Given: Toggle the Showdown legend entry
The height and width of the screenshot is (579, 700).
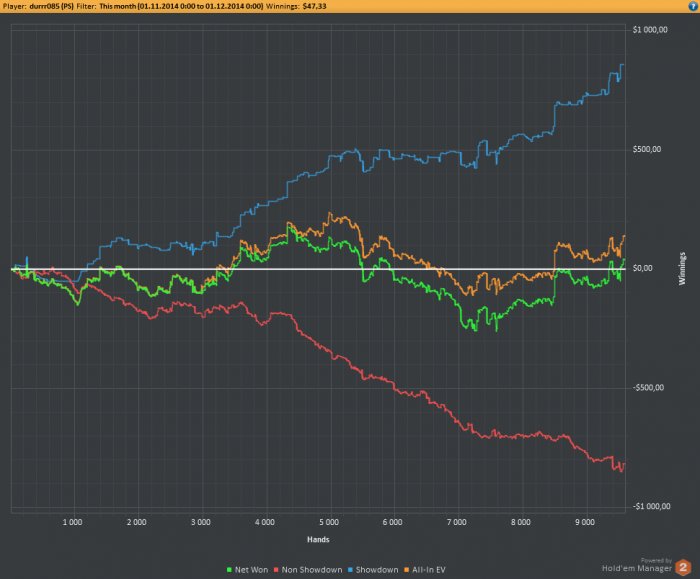Looking at the screenshot, I should point(373,570).
